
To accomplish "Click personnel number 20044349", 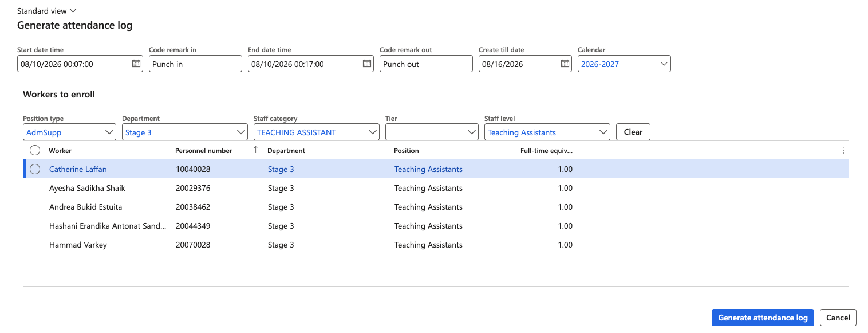I will [193, 226].
